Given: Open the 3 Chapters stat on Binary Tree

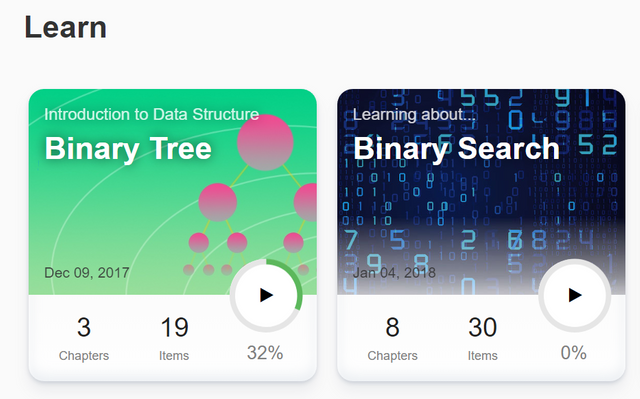Looking at the screenshot, I should coord(84,339).
